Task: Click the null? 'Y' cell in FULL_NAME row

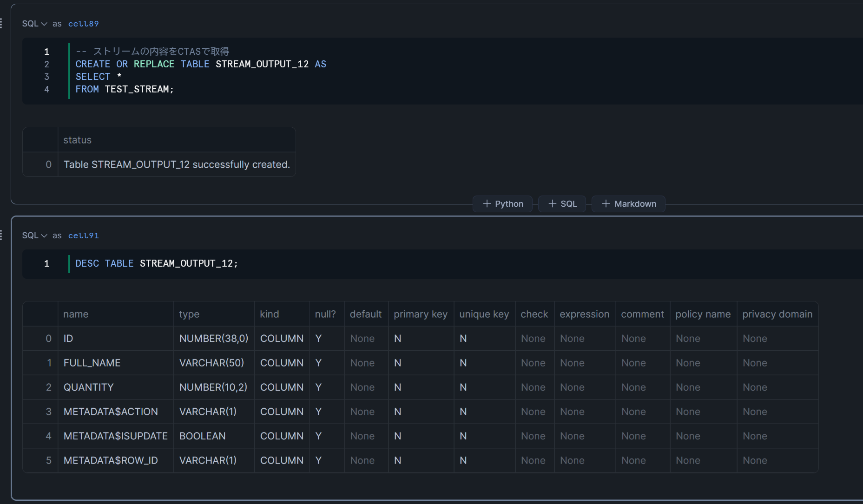Action: coord(327,363)
